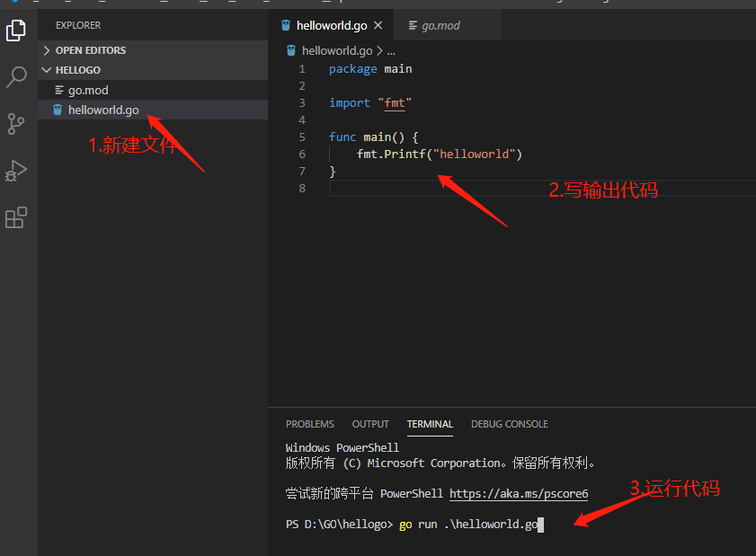
Task: Open the Explorer view in activity bar
Action: [16, 31]
